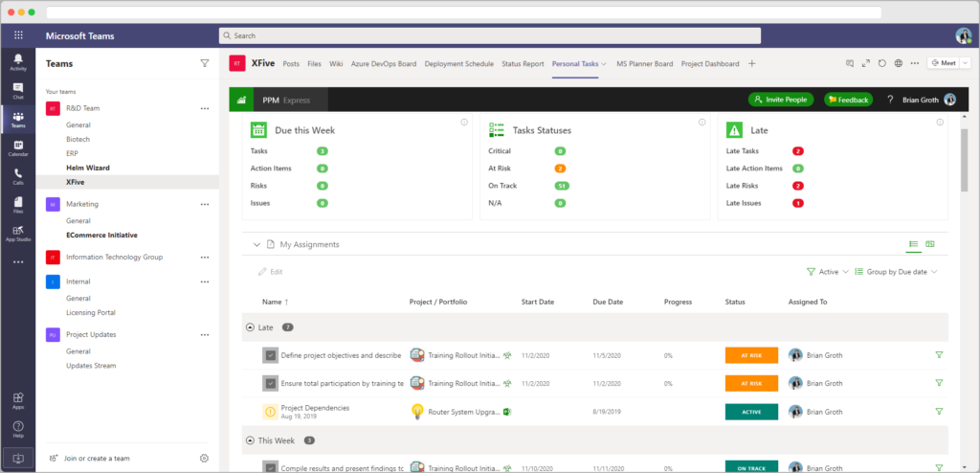Collapse the My Assignments section

pos(256,244)
